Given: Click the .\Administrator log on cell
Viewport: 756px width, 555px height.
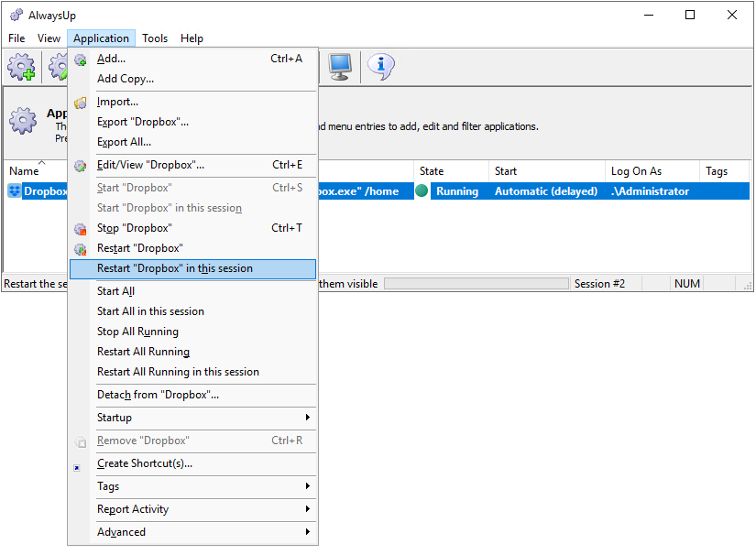Looking at the screenshot, I should pos(651,191).
